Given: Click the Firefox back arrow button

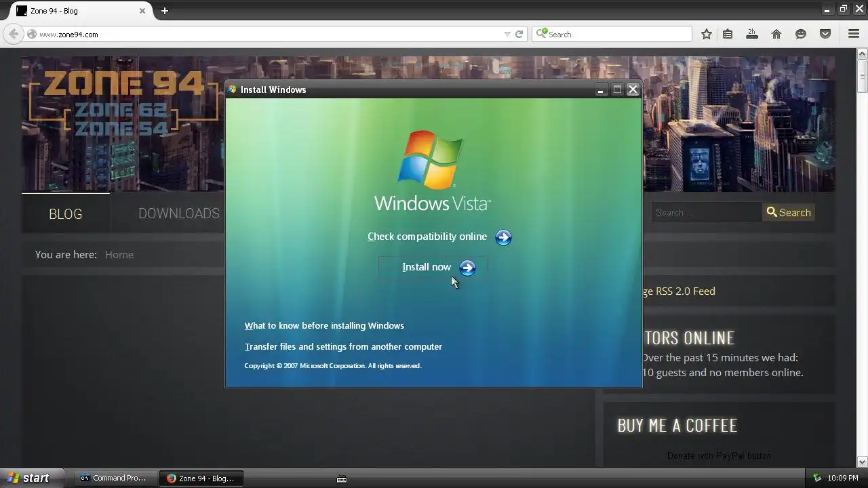Looking at the screenshot, I should (x=13, y=34).
